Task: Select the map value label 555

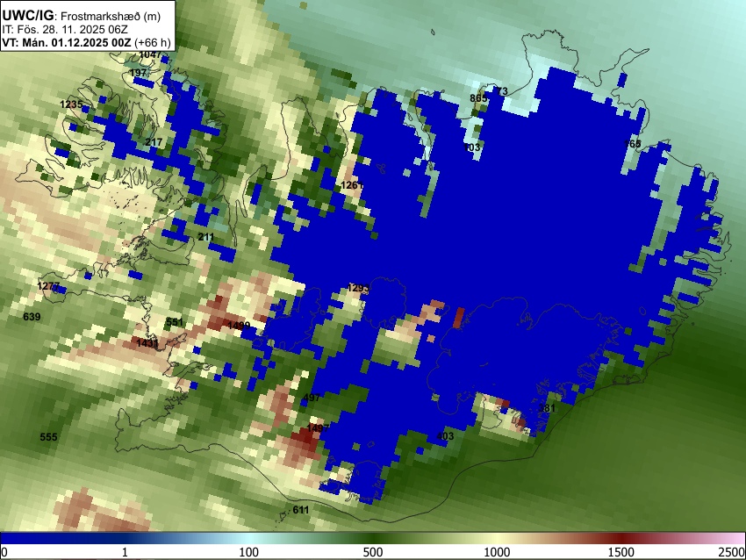Action: coord(48,437)
